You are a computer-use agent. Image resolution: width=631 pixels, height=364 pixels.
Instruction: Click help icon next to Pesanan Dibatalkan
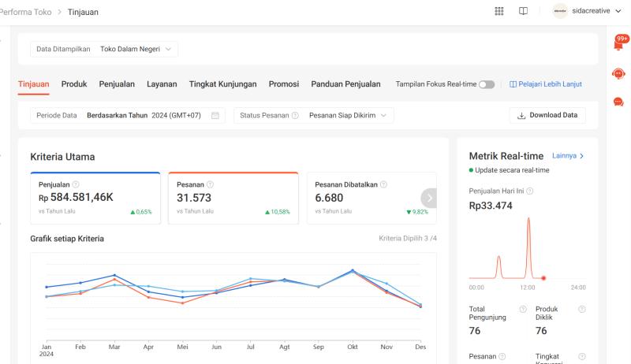383,184
